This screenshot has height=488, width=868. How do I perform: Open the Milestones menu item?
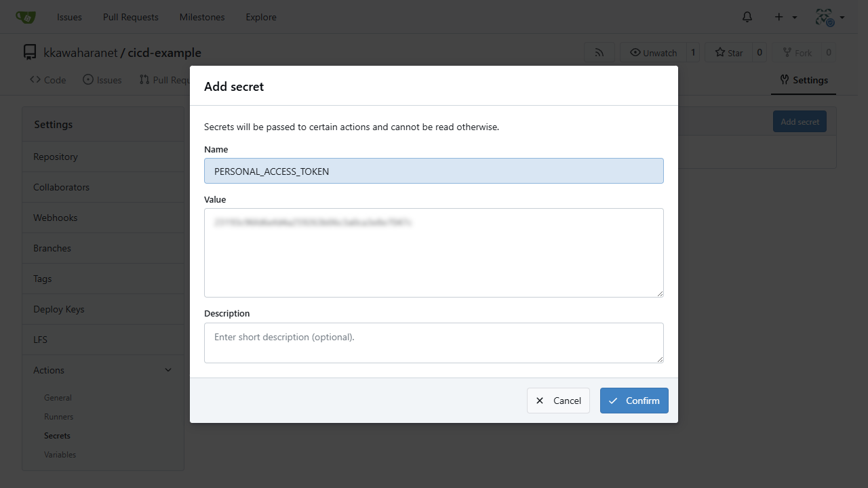click(202, 17)
